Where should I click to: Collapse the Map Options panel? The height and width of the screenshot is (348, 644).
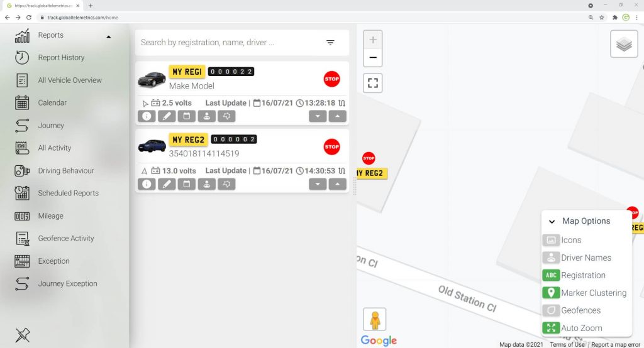pyautogui.click(x=552, y=222)
